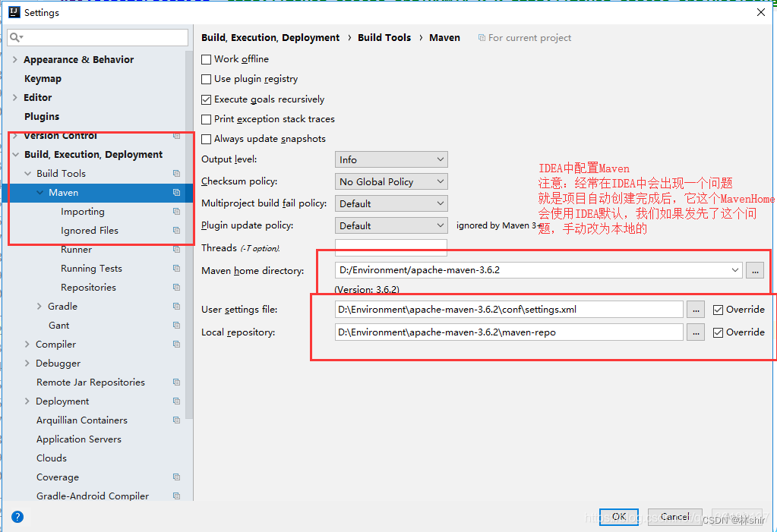Expand the Editor section arrow
This screenshot has width=777, height=532.
pos(15,98)
